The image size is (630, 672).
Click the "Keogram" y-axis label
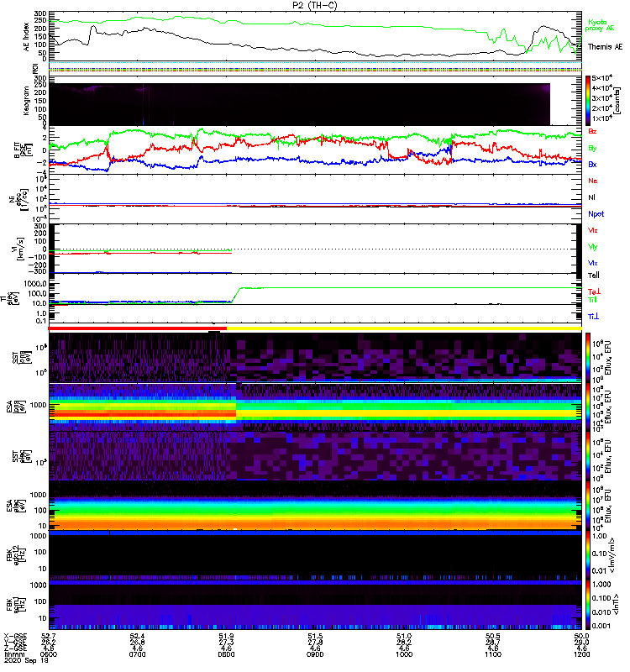[x=26, y=101]
